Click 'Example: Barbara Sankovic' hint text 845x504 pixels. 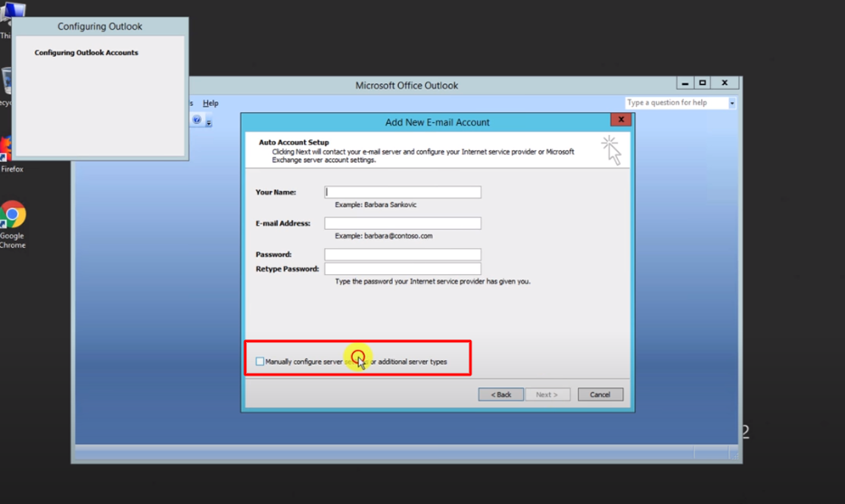[x=375, y=204]
